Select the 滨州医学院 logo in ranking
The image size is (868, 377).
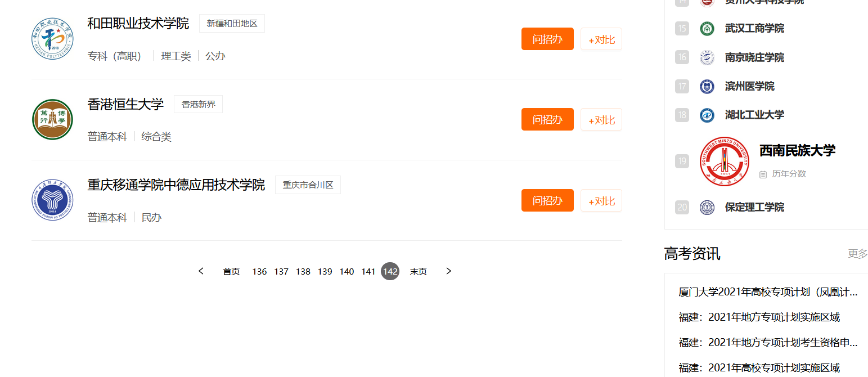707,86
